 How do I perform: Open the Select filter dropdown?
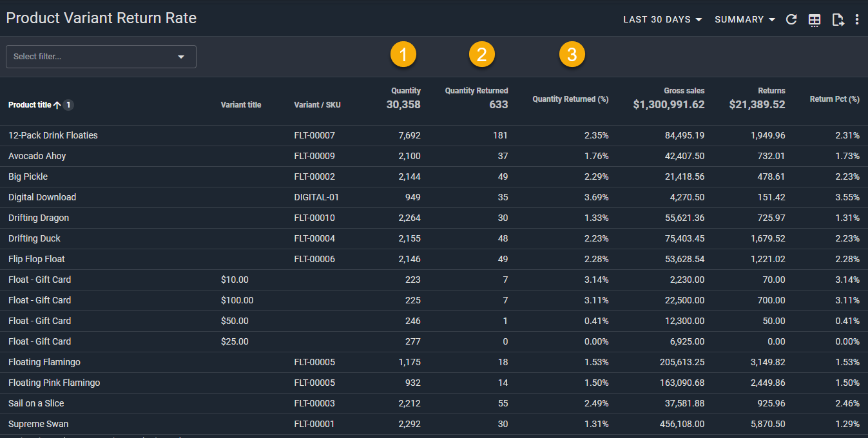point(101,57)
